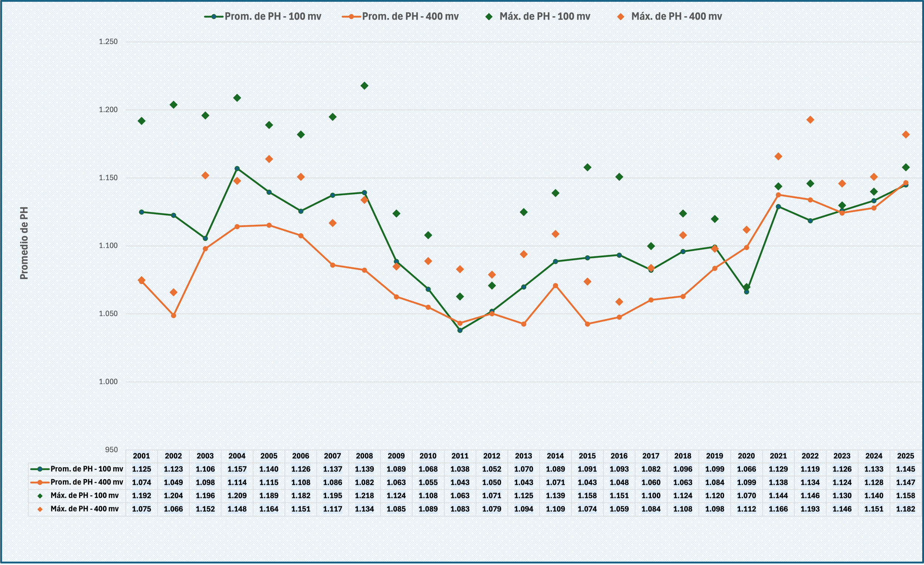
Task: Select table cell 1.218 under 2008
Action: (364, 495)
